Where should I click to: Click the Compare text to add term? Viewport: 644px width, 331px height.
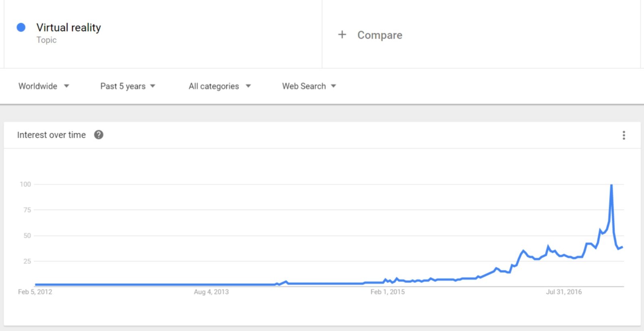pos(380,35)
